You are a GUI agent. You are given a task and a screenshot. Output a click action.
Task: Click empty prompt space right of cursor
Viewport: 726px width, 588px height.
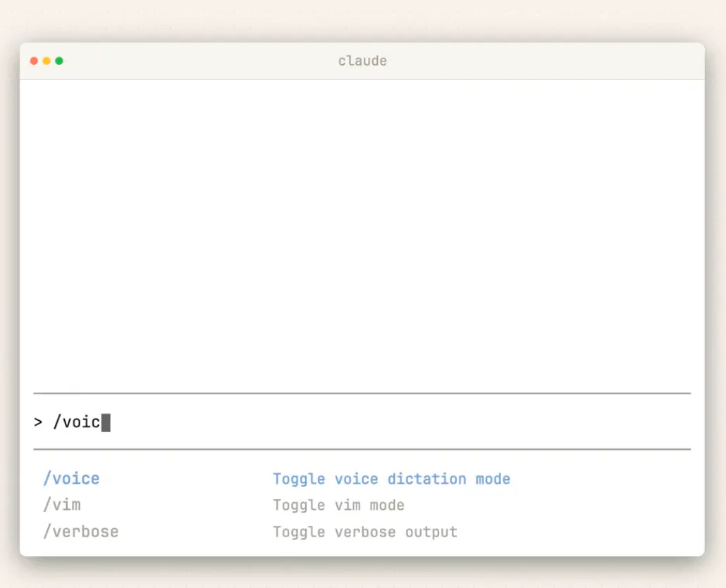point(395,422)
